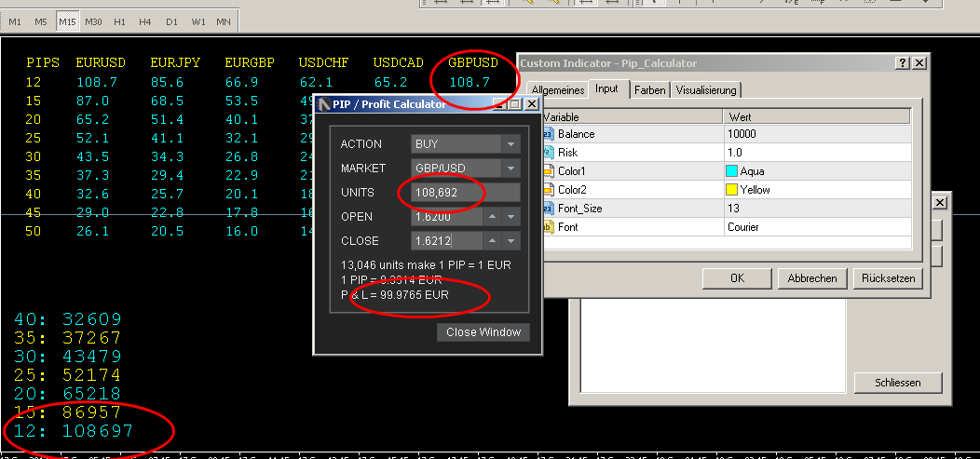The image size is (980, 459).
Task: Switch chart to M5 timeframe
Action: (41, 21)
